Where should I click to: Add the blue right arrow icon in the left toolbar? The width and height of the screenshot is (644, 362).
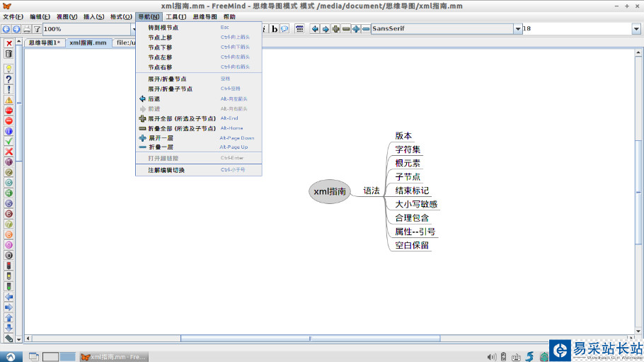8,307
